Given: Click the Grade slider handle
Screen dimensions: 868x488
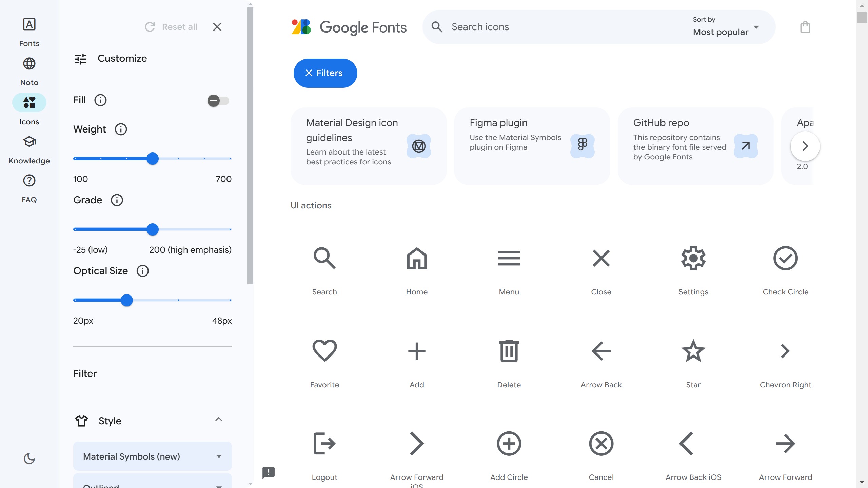Looking at the screenshot, I should click(153, 229).
